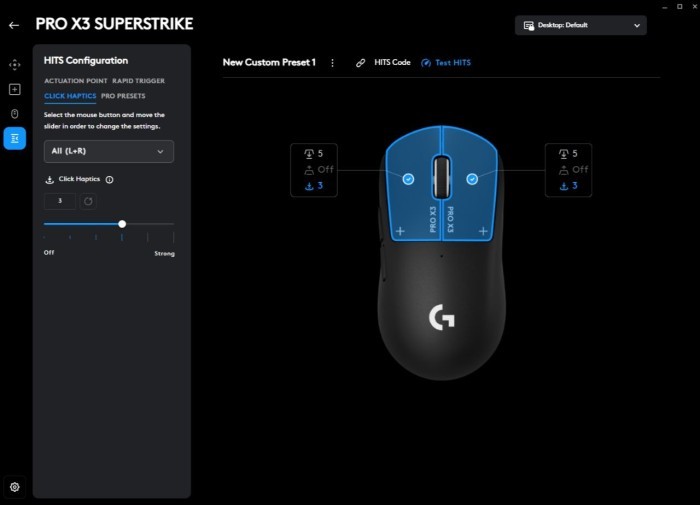Open the mouse device sidebar icon
Image resolution: width=700 pixels, height=505 pixels.
click(x=15, y=114)
